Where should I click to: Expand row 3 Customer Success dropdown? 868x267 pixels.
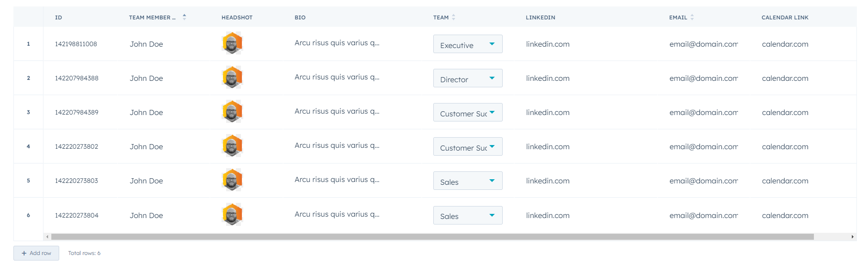(x=468, y=112)
